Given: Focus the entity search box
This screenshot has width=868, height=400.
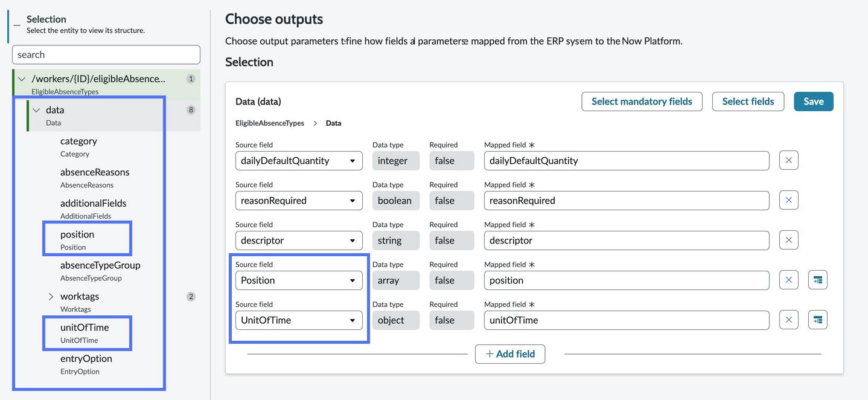Looking at the screenshot, I should pyautogui.click(x=106, y=54).
